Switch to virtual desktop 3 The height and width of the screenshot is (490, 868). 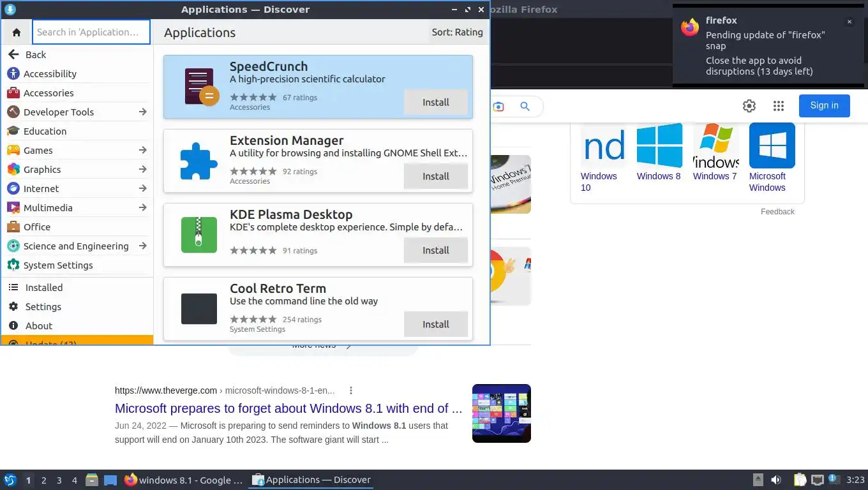59,480
